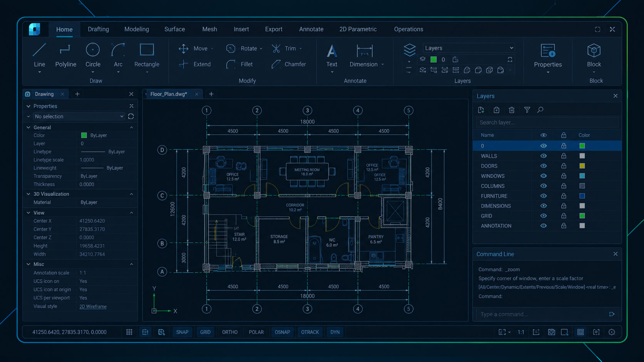Image resolution: width=644 pixels, height=362 pixels.
Task: Click the GRID layer green color swatch
Action: tap(582, 216)
